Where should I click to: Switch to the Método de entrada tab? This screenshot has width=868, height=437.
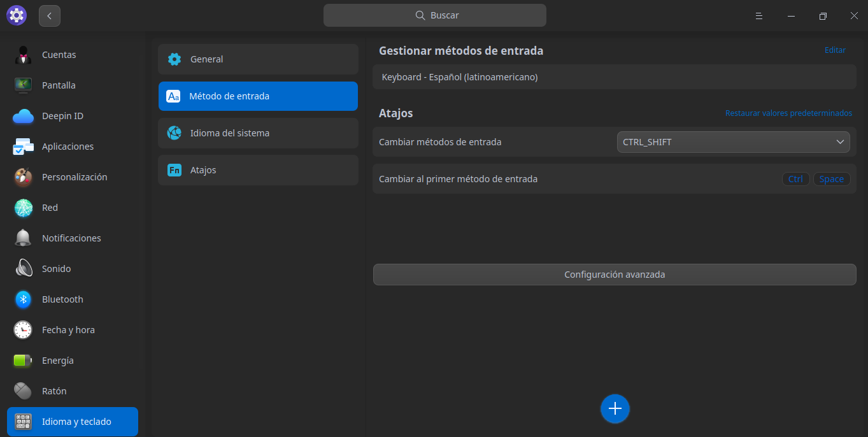click(258, 96)
